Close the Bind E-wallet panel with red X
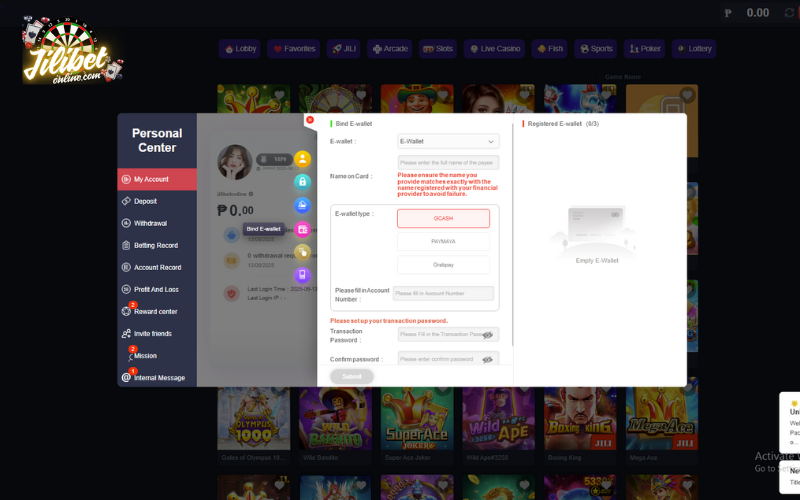Image resolution: width=800 pixels, height=500 pixels. (x=310, y=120)
